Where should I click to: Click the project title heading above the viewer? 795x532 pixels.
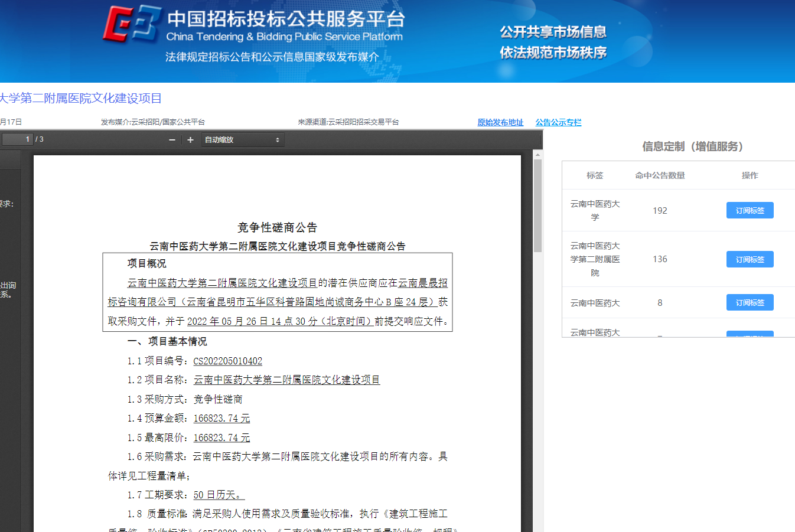(81, 99)
